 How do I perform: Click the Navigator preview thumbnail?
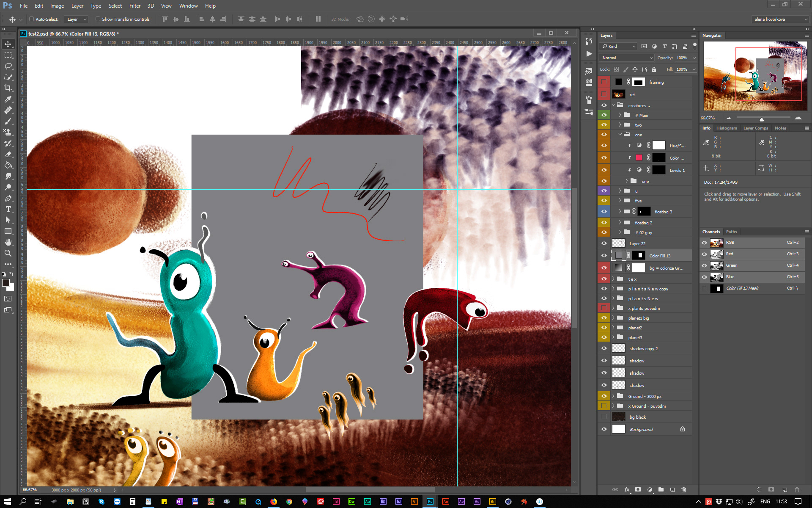[755, 76]
